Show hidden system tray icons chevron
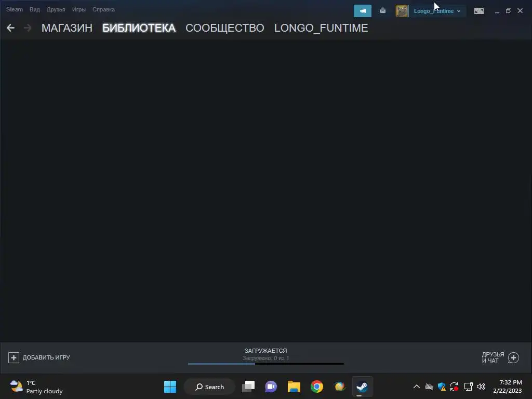Image resolution: width=532 pixels, height=399 pixels. pyautogui.click(x=417, y=387)
